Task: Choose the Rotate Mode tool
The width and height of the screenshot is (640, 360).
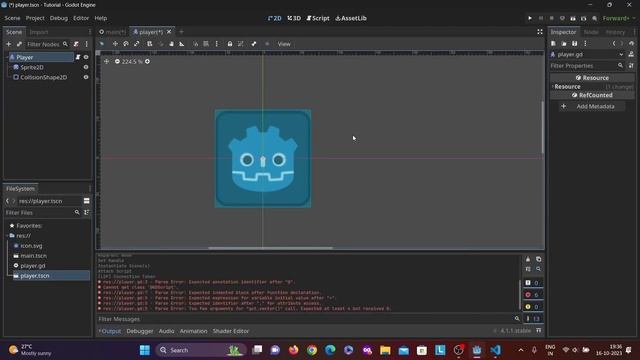Action: 126,44
